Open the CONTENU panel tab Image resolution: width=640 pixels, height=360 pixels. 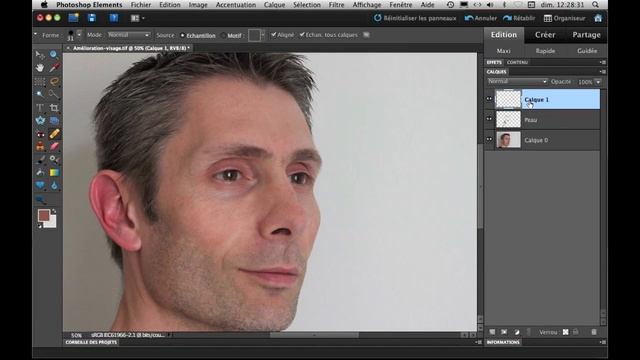pos(517,62)
